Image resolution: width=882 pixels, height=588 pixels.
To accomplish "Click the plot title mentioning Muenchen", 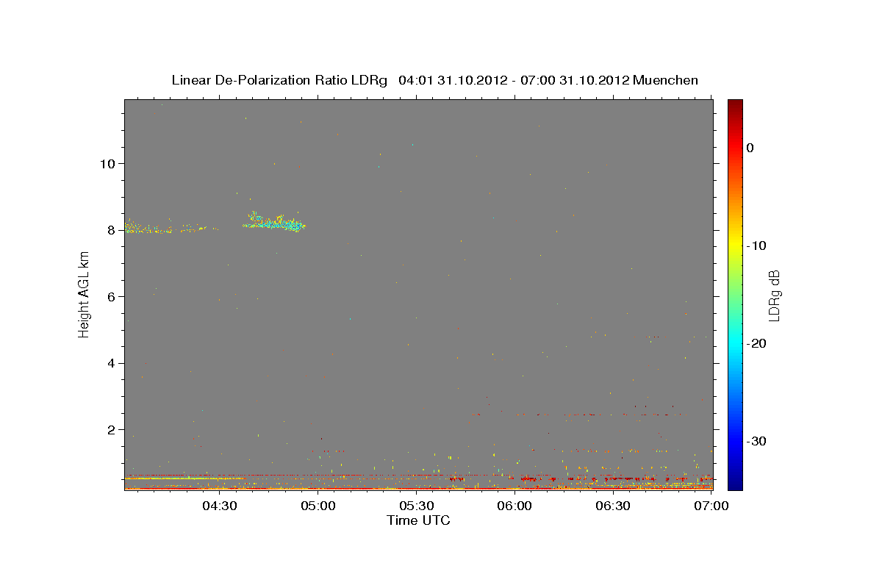I will point(434,80).
